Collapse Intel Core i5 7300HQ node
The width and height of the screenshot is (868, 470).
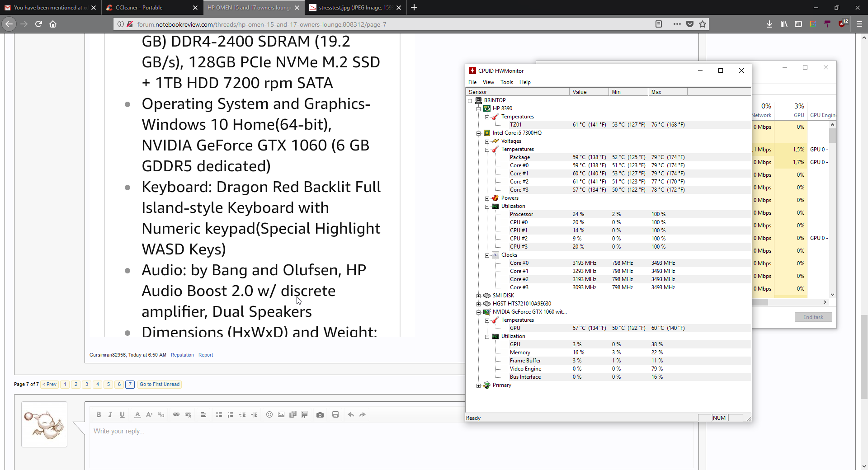click(479, 133)
